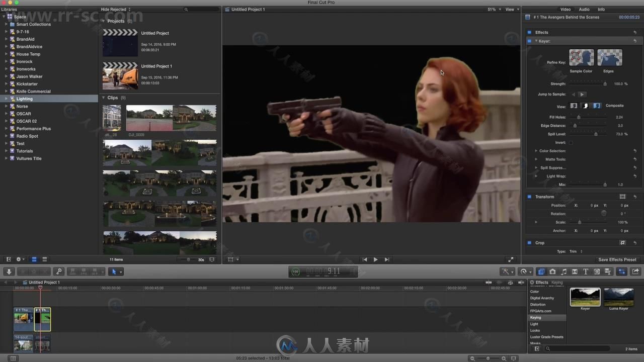Expand the Scale parameter
Screen dimensions: 644x362
click(x=536, y=222)
